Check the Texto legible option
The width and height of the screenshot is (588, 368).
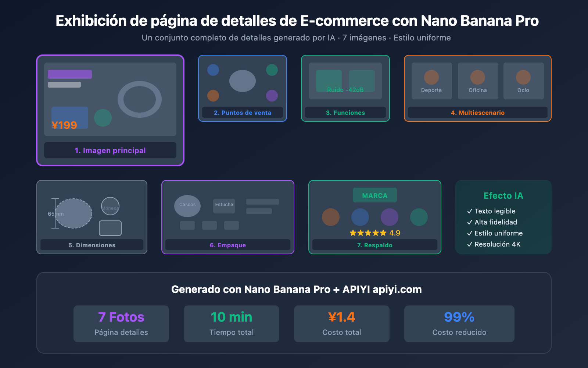coord(492,211)
